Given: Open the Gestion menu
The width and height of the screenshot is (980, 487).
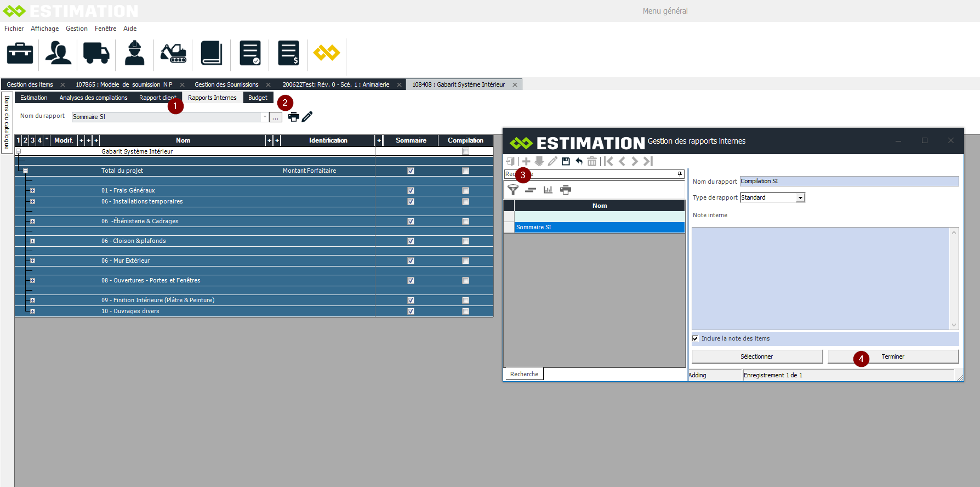Looking at the screenshot, I should coord(77,29).
